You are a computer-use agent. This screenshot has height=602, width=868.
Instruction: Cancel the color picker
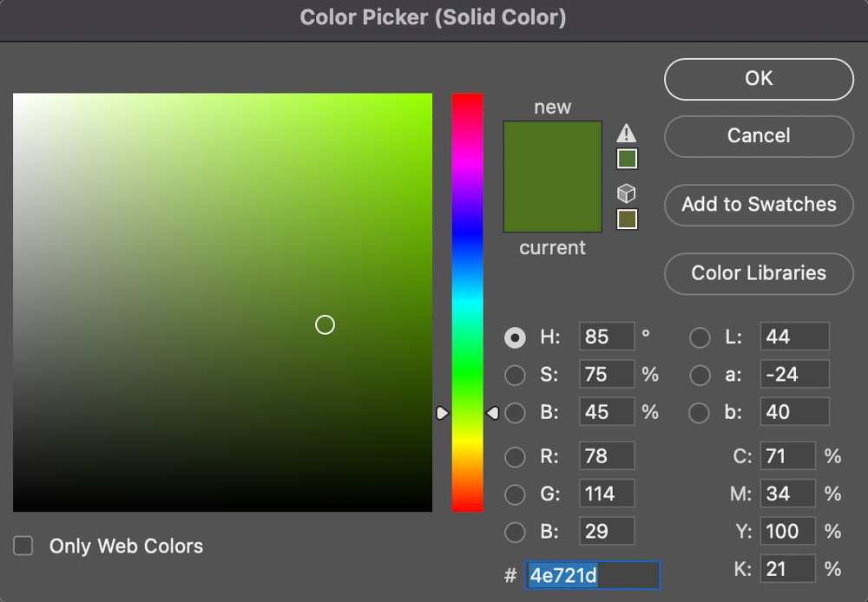click(x=758, y=136)
